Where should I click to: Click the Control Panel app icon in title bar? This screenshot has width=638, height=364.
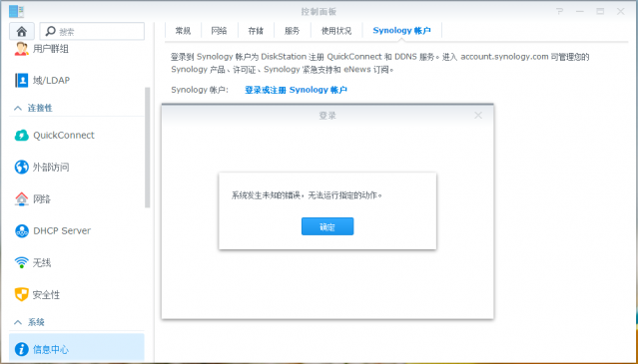point(16,11)
